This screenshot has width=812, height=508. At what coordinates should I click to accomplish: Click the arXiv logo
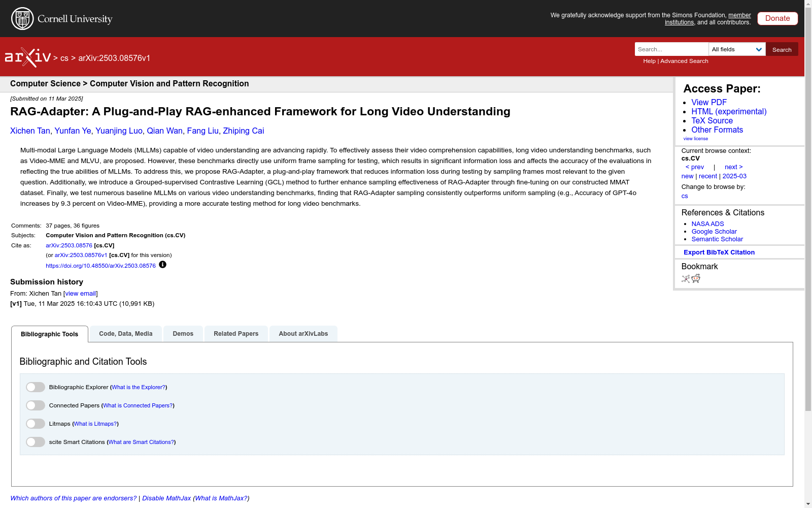[28, 57]
